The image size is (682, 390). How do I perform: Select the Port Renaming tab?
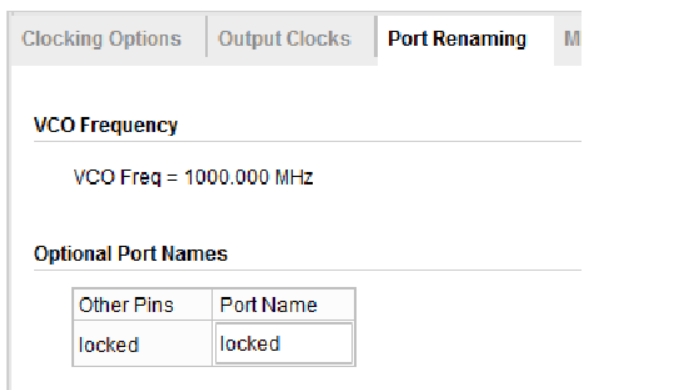tap(457, 39)
